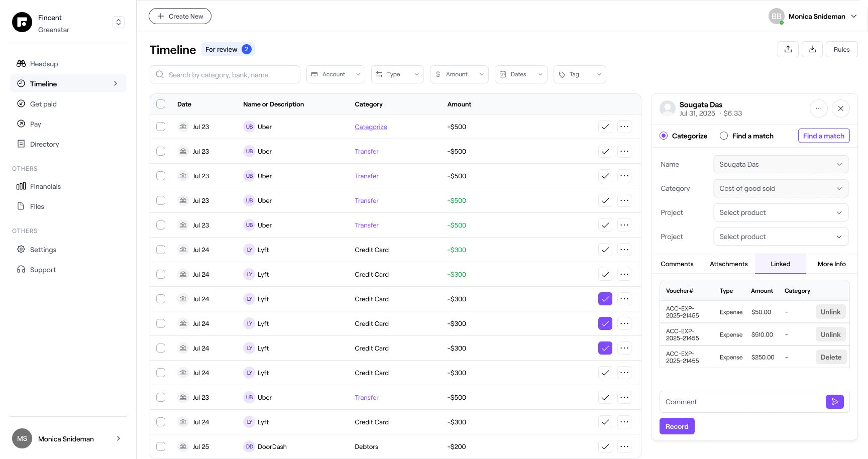Open Get paid in sidebar
Screen dimensions: 868x459
coord(68,104)
